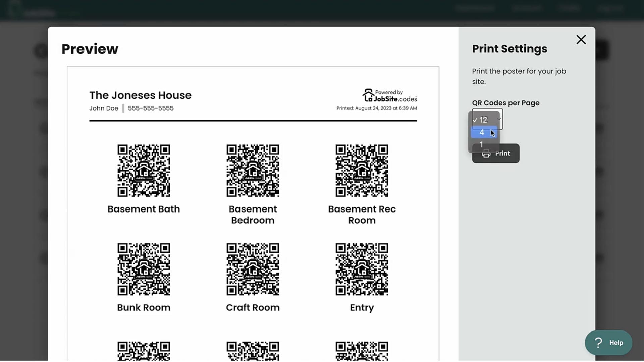Click 'Print the poster for your job site' text
The height and width of the screenshot is (362, 644).
click(519, 76)
